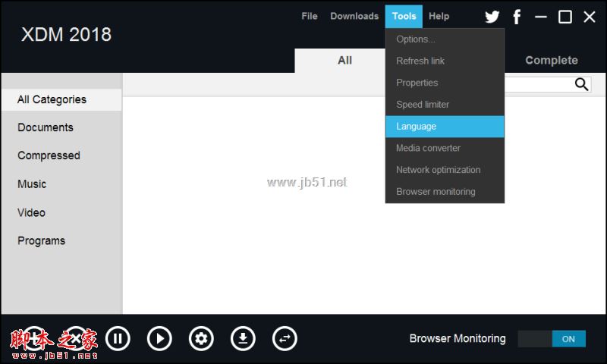Maximize the XDM window

click(x=565, y=17)
